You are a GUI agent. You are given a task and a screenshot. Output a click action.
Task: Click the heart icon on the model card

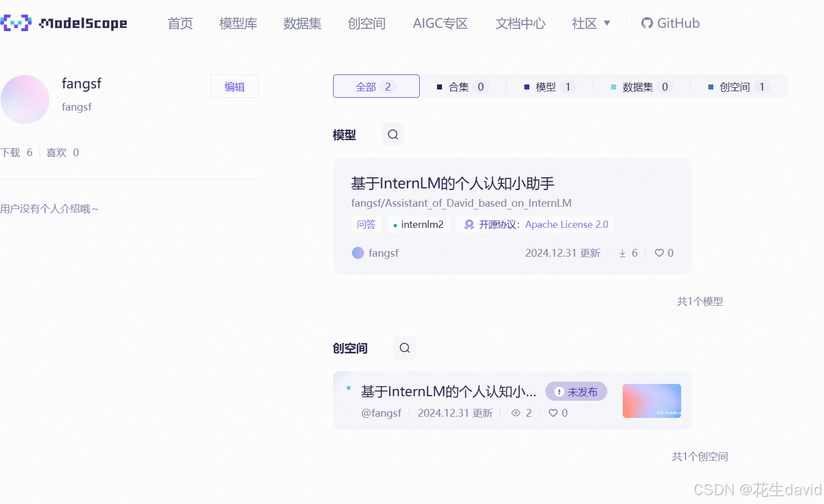pos(659,253)
